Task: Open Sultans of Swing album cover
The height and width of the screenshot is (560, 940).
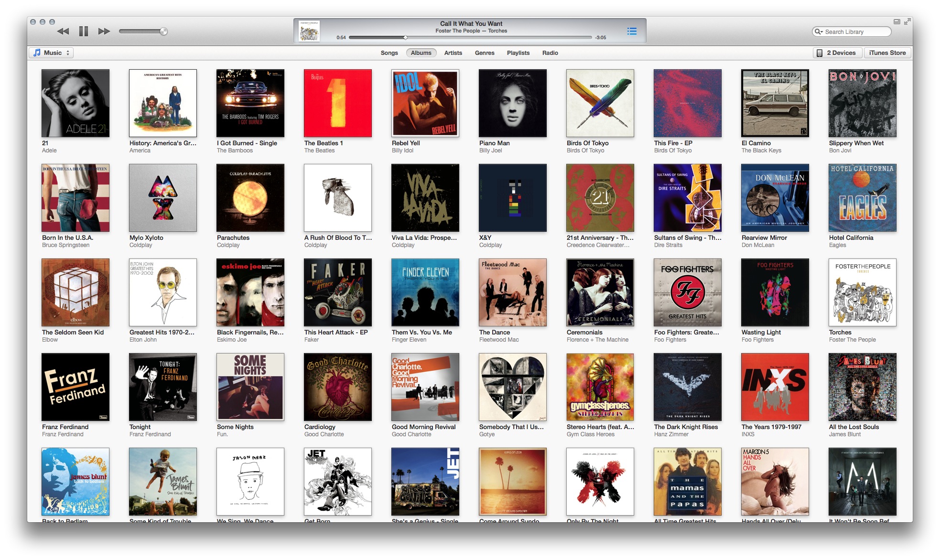Action: (688, 198)
